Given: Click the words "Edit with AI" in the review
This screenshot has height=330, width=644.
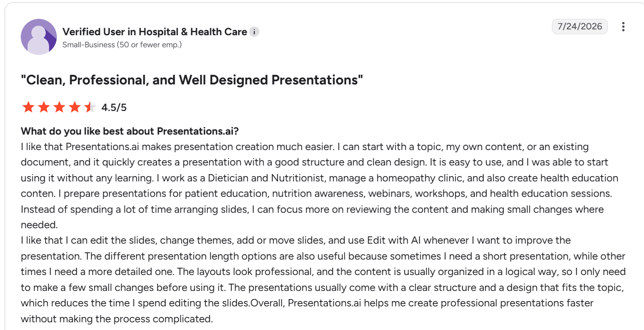Looking at the screenshot, I should (395, 240).
